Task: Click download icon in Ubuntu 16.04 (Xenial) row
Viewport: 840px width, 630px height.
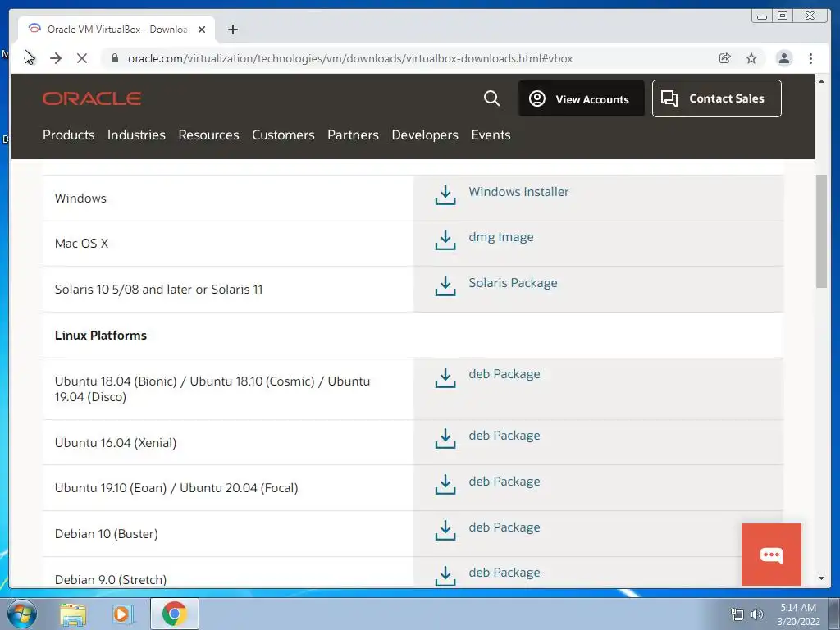Action: coord(445,438)
